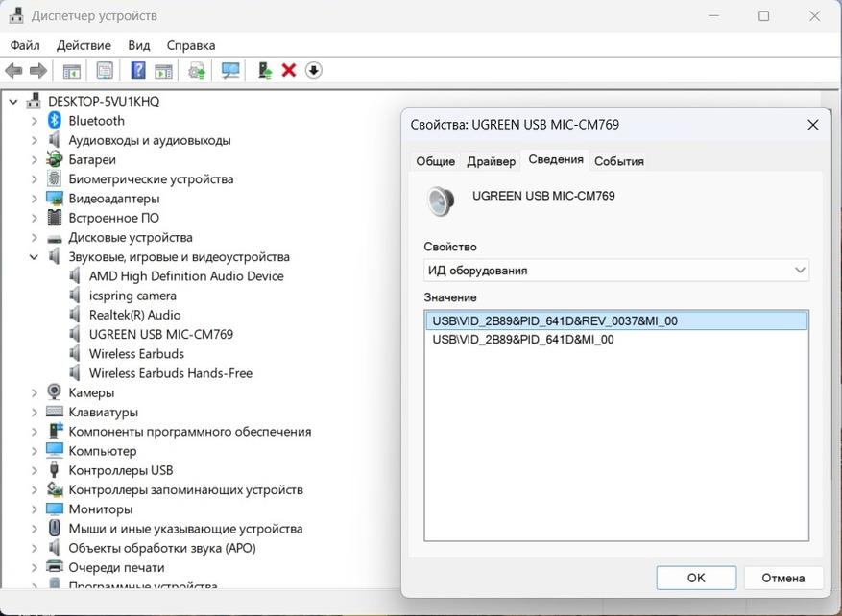842x616 pixels.
Task: Collapse Звуковые, игровые и видеоустройства node
Action: click(35, 257)
